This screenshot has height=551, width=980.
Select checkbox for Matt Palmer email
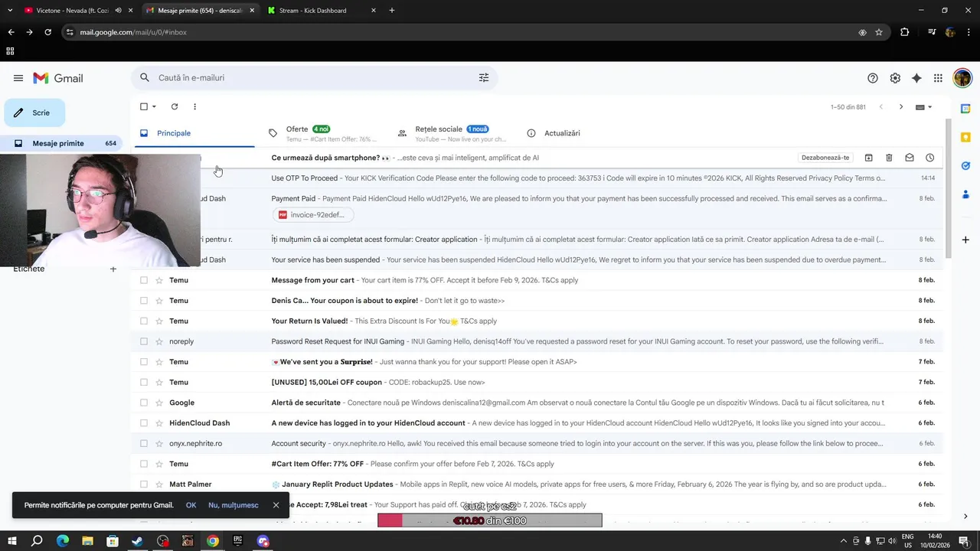click(144, 484)
